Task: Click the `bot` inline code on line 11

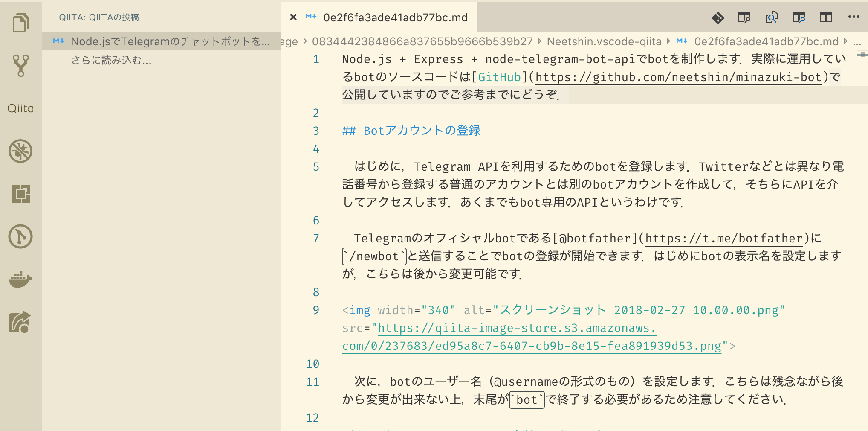Action: tap(527, 400)
